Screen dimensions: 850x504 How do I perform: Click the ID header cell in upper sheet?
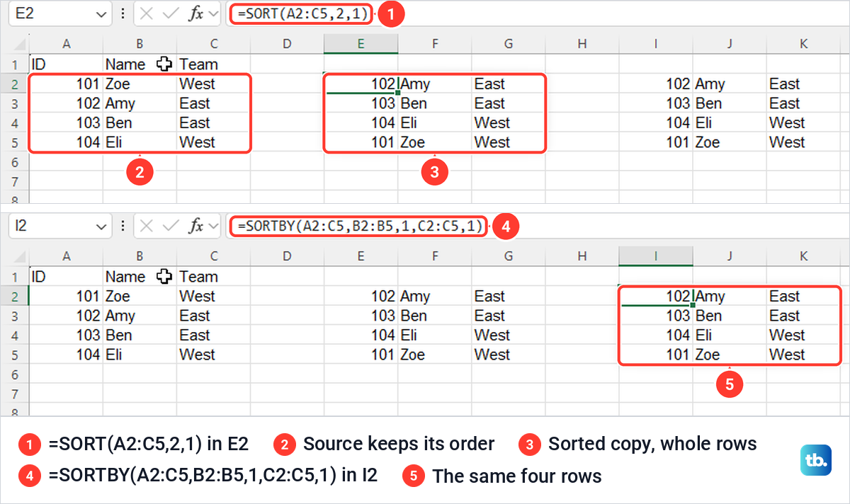pyautogui.click(x=66, y=64)
